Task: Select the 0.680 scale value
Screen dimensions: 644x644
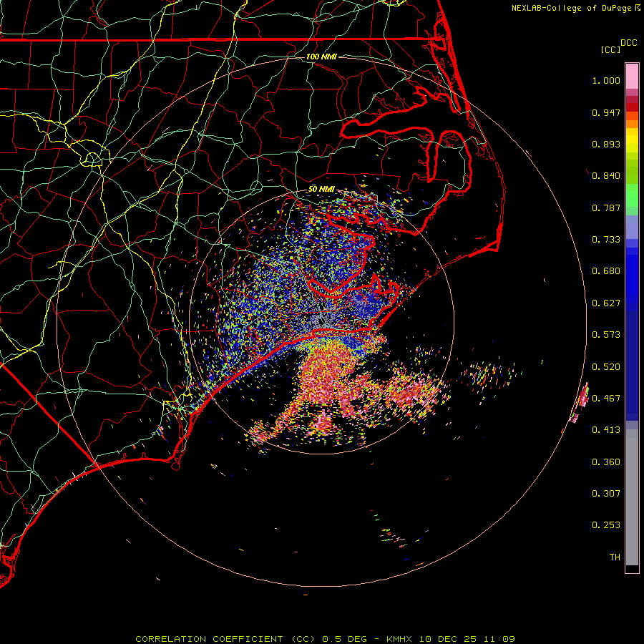Action: point(606,271)
